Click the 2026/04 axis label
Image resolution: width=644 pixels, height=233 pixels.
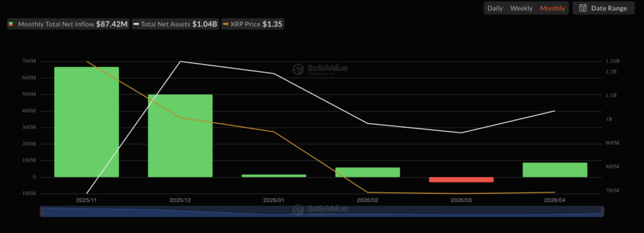click(555, 200)
